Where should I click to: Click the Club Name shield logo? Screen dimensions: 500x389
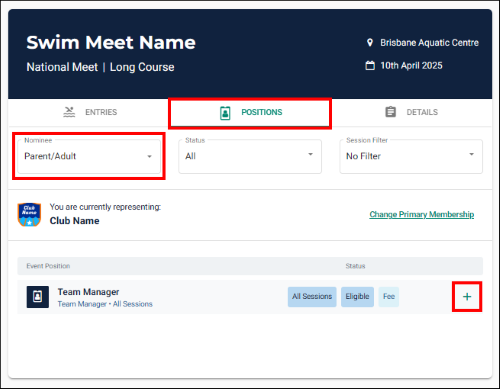29,214
